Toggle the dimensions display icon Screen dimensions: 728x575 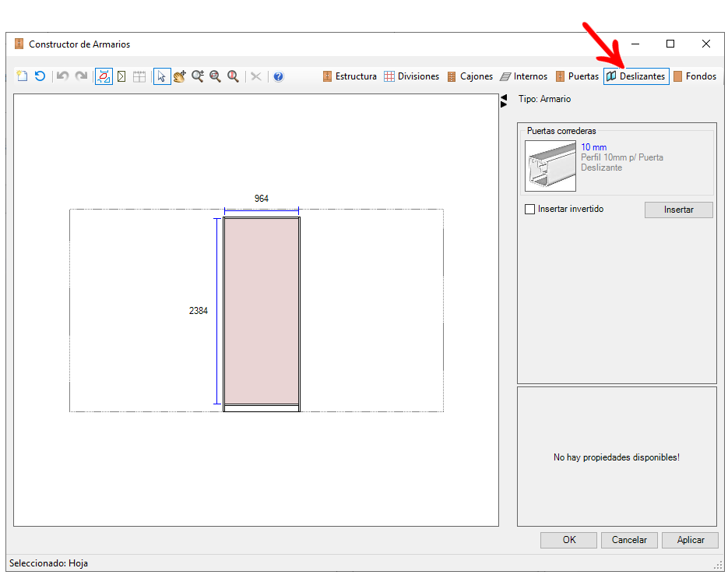[104, 76]
